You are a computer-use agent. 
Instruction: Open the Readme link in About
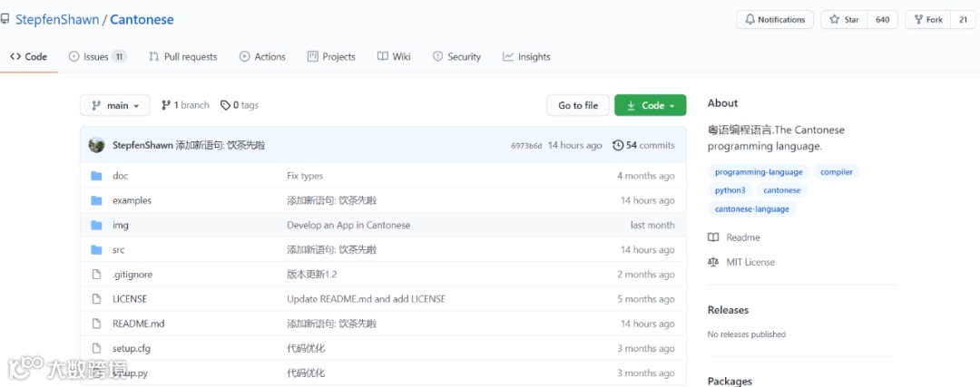(x=734, y=237)
